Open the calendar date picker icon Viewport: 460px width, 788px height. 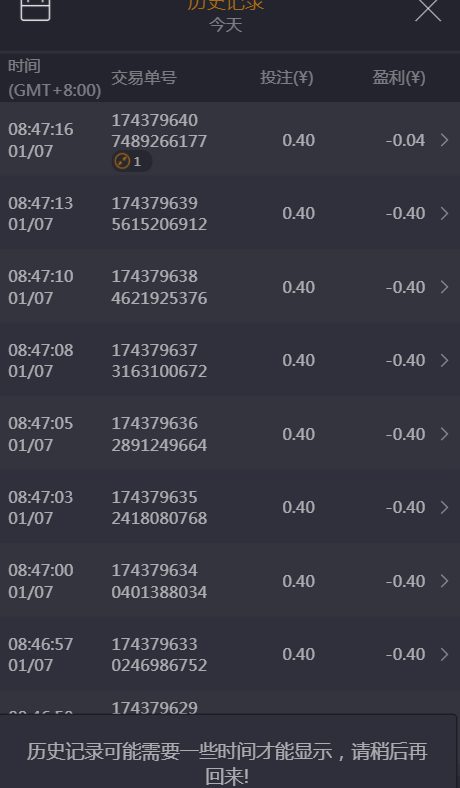pos(35,8)
